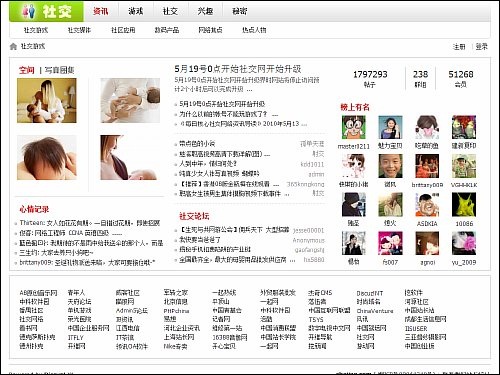The image size is (500, 375).
Task: Click the 注册 link
Action: pyautogui.click(x=459, y=47)
